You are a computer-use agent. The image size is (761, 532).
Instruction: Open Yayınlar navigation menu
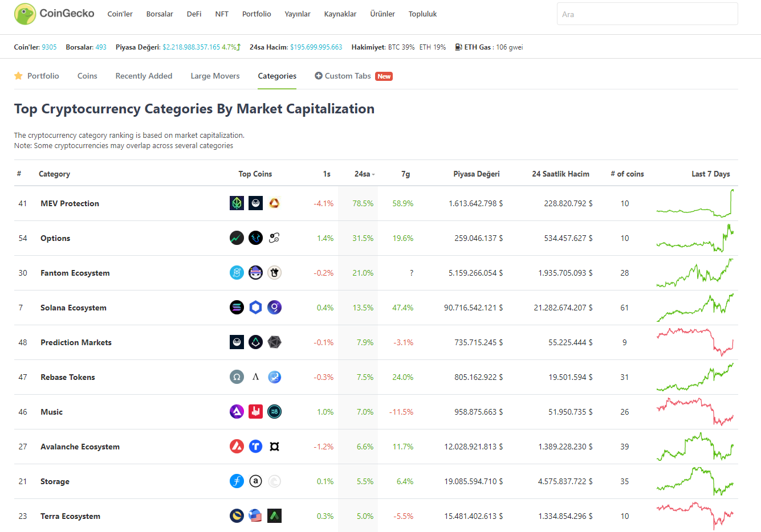click(298, 14)
